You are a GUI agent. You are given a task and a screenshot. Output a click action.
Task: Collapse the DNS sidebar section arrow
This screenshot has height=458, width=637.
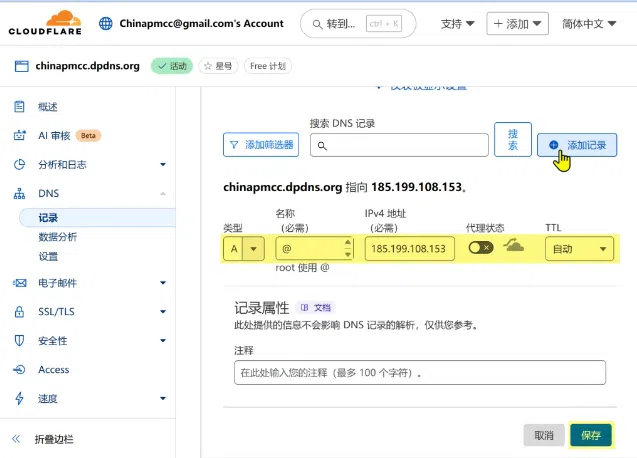pos(163,193)
